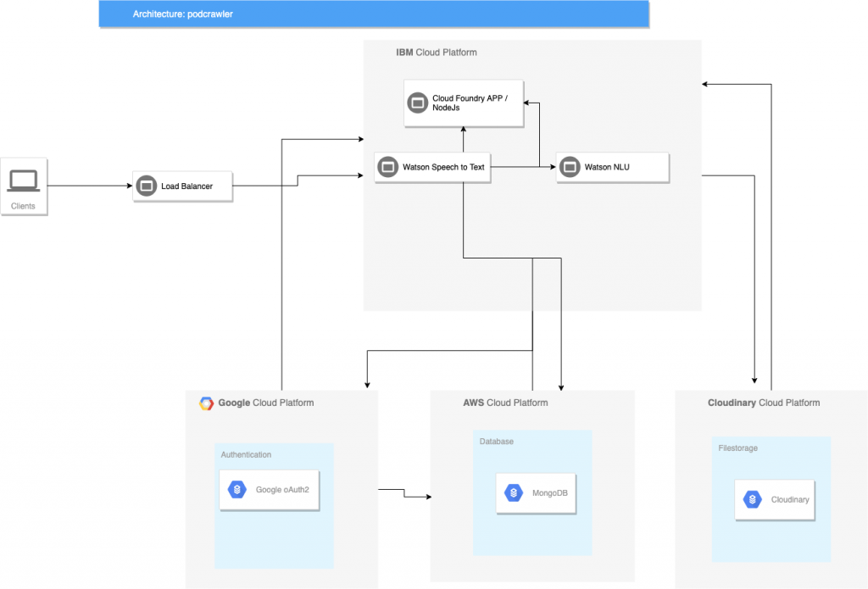Select the Database group label

coord(497,442)
